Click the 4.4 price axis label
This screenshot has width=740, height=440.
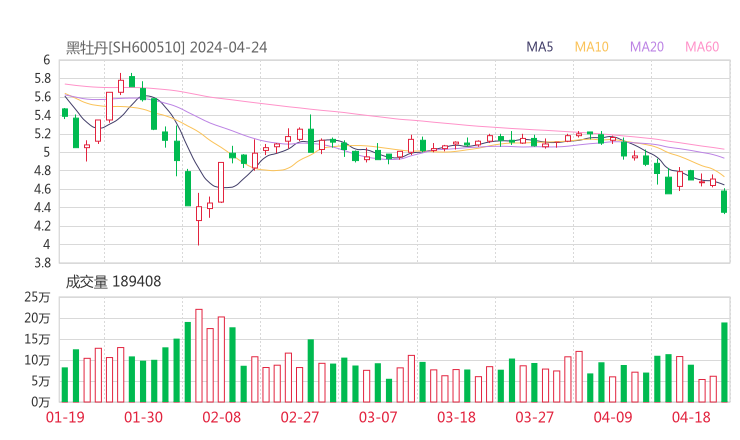42,208
